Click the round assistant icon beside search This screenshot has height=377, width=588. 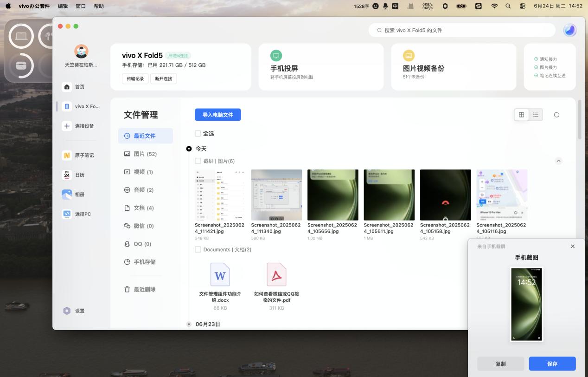(x=570, y=30)
